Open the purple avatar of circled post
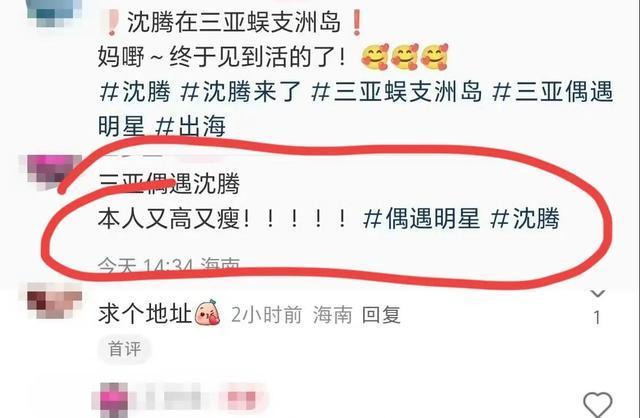Viewport: 640px width, 418px height. point(53,172)
